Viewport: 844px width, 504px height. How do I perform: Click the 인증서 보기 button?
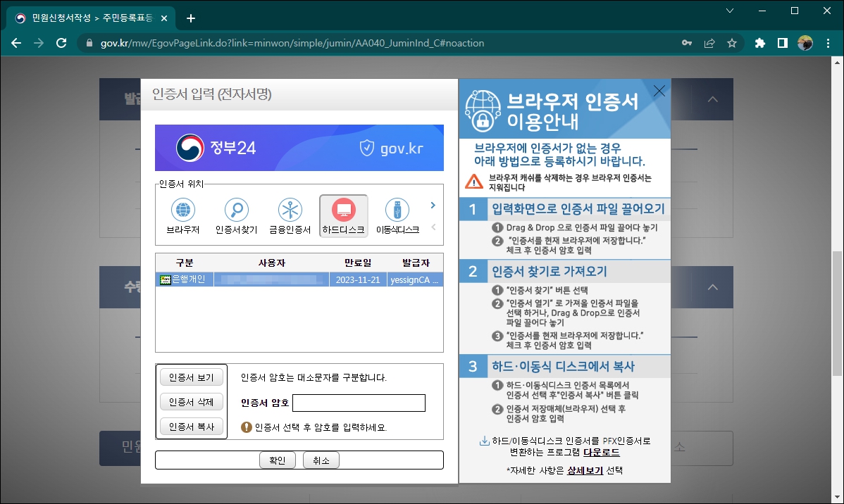click(191, 376)
